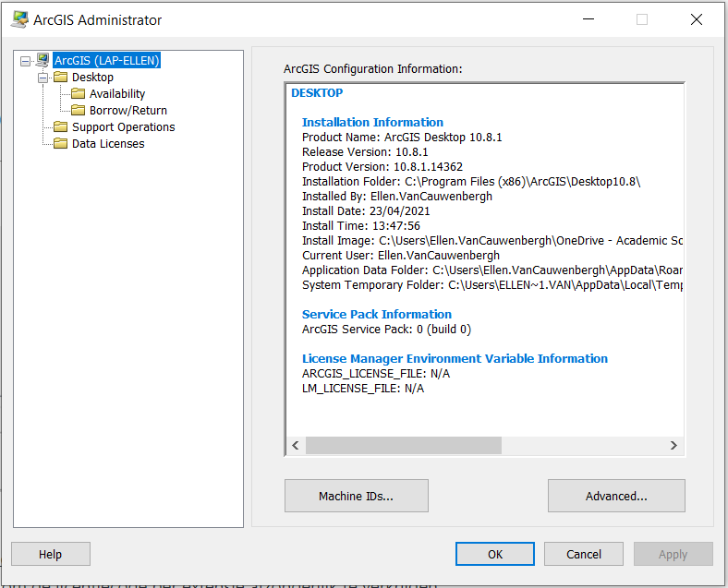Click the LM_LICENSE_FILE: N/A line
This screenshot has width=728, height=588.
[363, 389]
